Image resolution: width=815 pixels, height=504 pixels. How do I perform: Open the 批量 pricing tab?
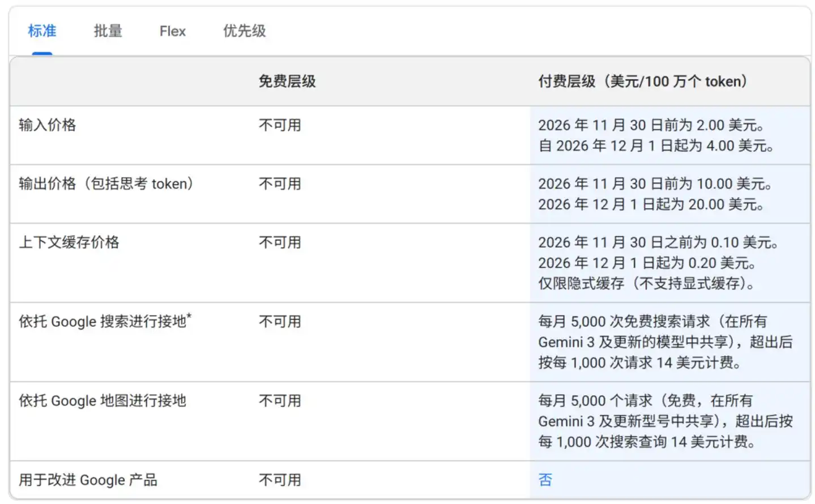click(108, 31)
